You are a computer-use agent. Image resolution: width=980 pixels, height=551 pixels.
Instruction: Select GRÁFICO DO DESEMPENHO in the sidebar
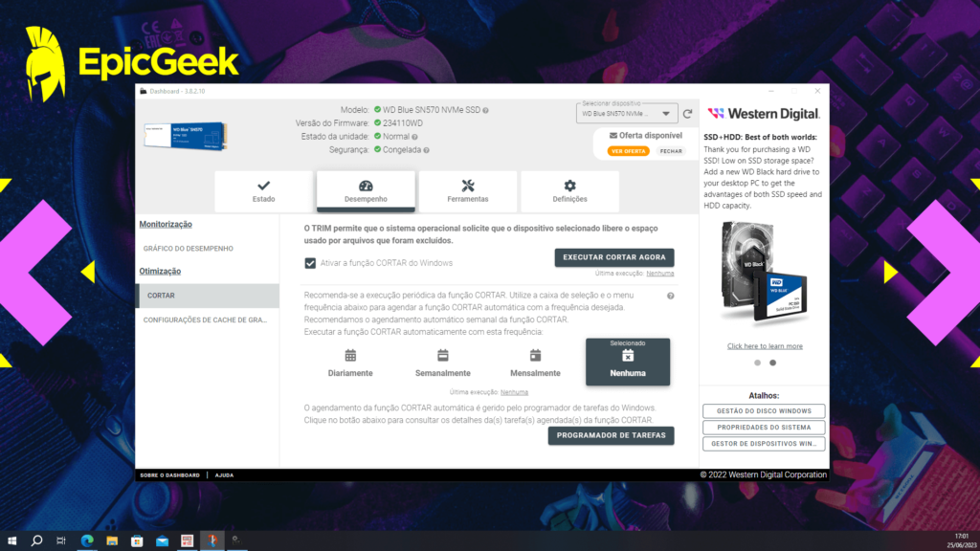pos(189,249)
